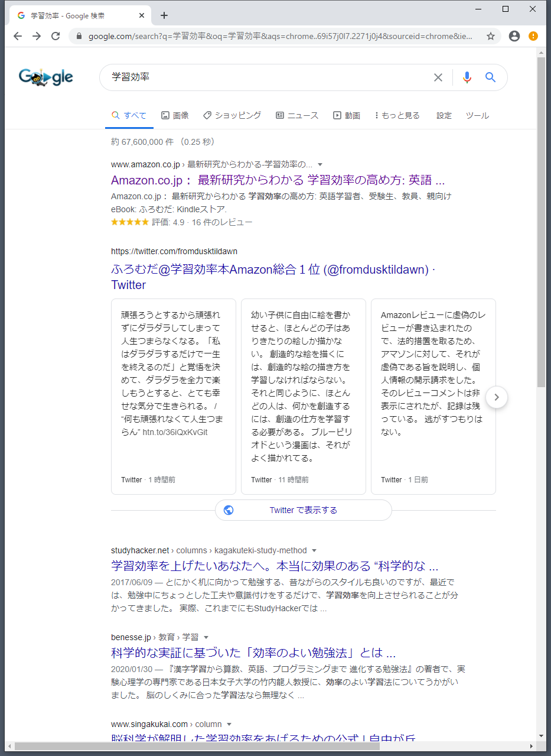Viewport: 551px width, 756px height.
Task: Open the tweet card about ブルーピリオド
Action: pos(304,397)
